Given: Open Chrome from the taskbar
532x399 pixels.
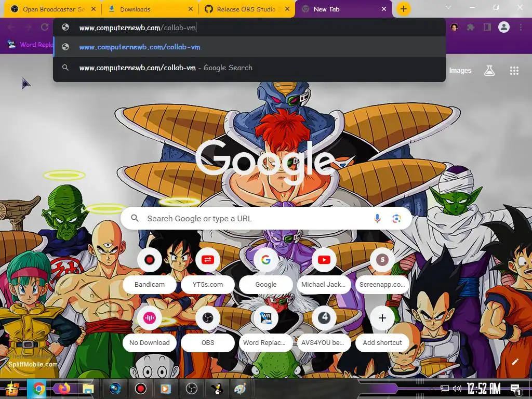Looking at the screenshot, I should 38,389.
